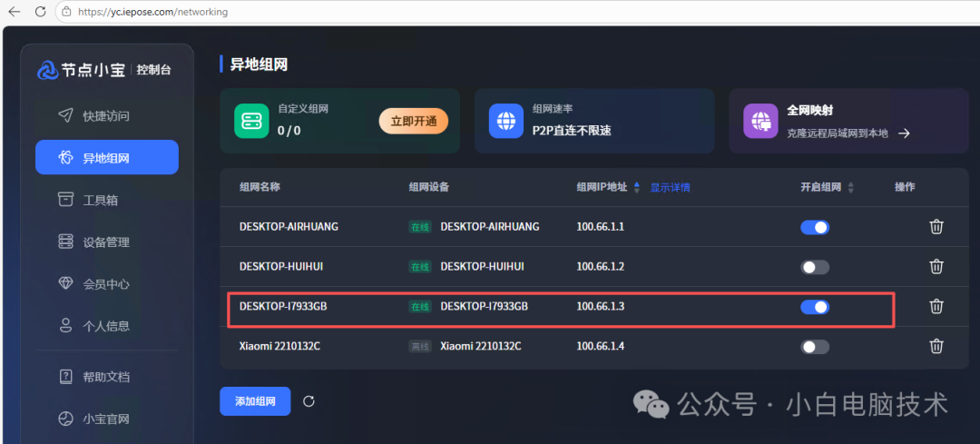Click network name DESKTOP-AIRHUANG in first column

click(x=289, y=226)
